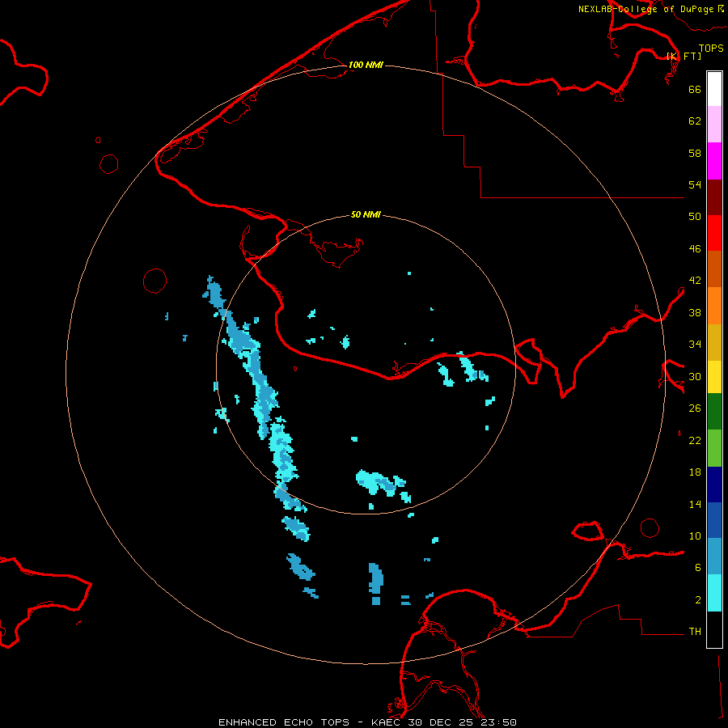Click the legend value '58'
The width and height of the screenshot is (728, 728).
pos(695,153)
